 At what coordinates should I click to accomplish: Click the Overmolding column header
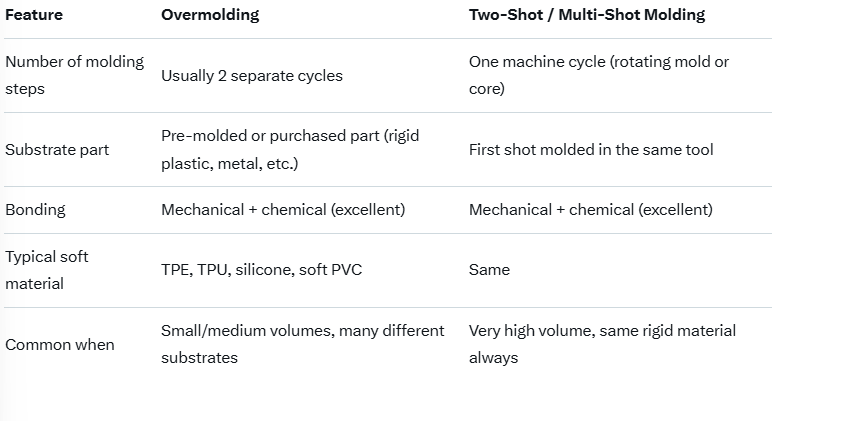(x=210, y=15)
